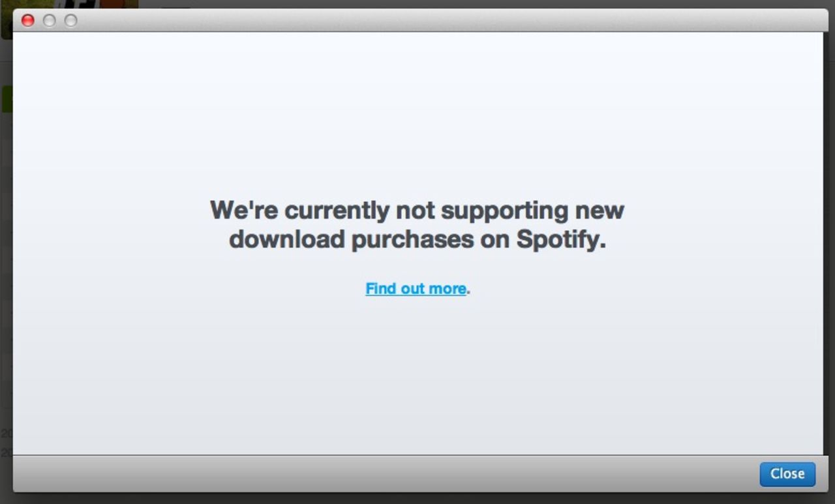Click the headline text about download purchases

(417, 224)
